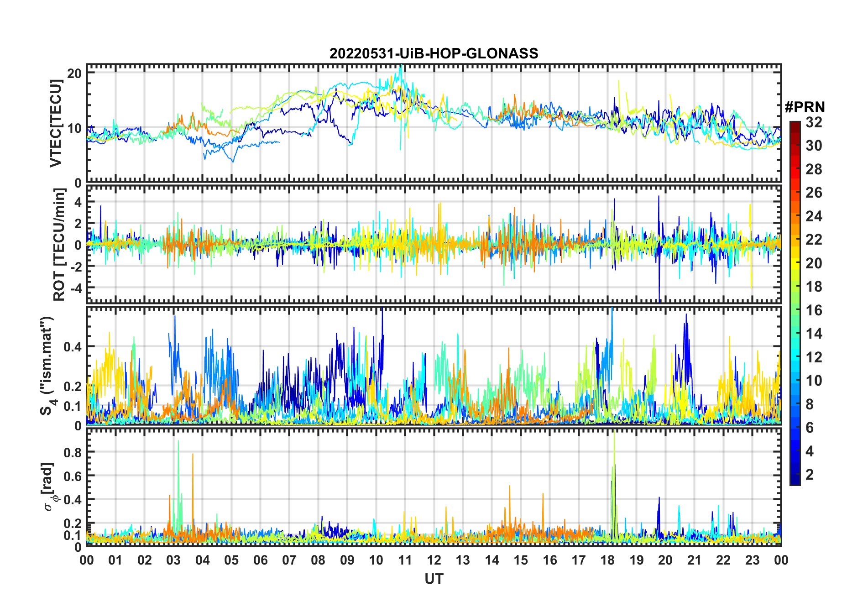
Task: Select PRN colorbar tick label "30"
Action: pyautogui.click(x=814, y=146)
